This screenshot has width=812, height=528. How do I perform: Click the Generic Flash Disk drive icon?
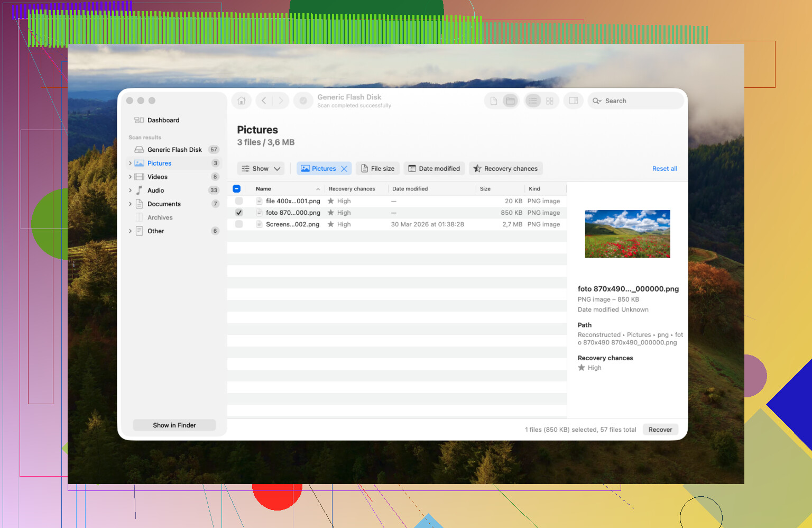(x=139, y=150)
